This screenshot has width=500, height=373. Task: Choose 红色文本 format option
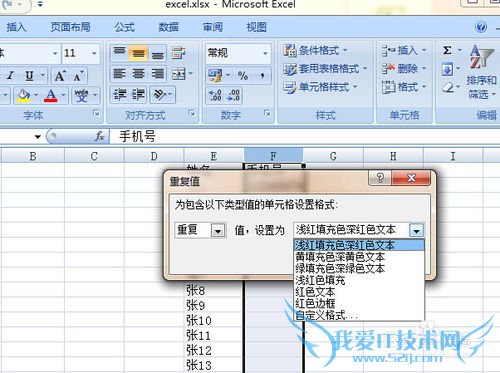point(359,292)
